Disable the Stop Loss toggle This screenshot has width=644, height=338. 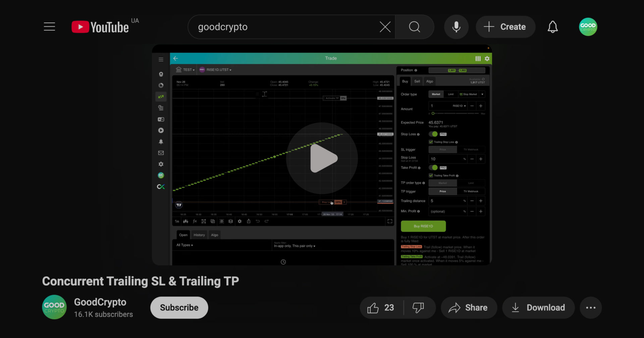[433, 134]
